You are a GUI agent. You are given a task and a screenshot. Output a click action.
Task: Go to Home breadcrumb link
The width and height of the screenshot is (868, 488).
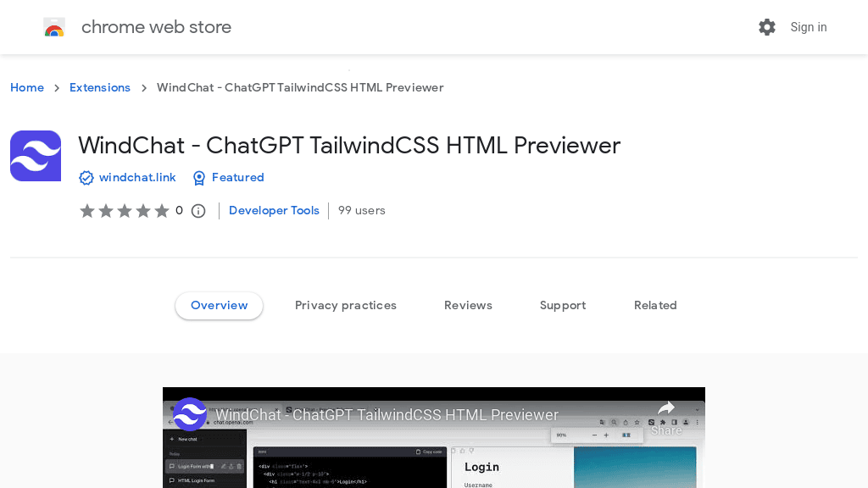tap(27, 87)
